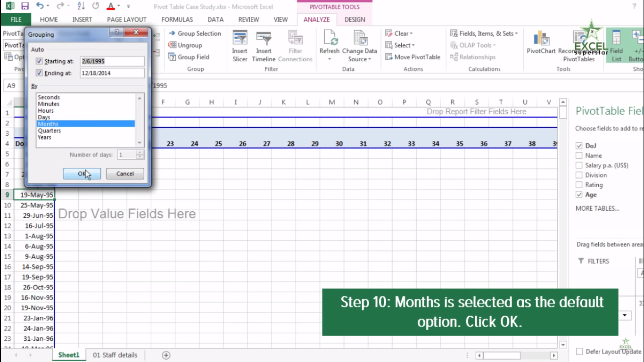Viewport: 644px width, 362px height.
Task: Open the FILE tab
Action: pos(16,19)
